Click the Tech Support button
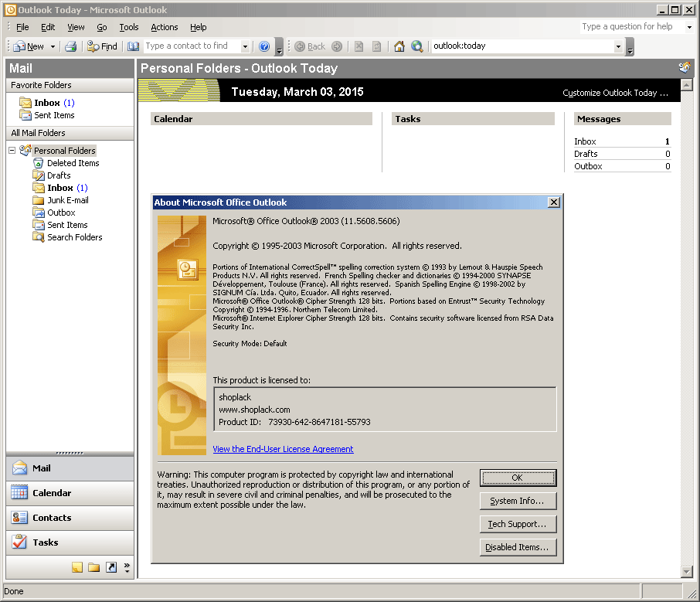 click(518, 524)
